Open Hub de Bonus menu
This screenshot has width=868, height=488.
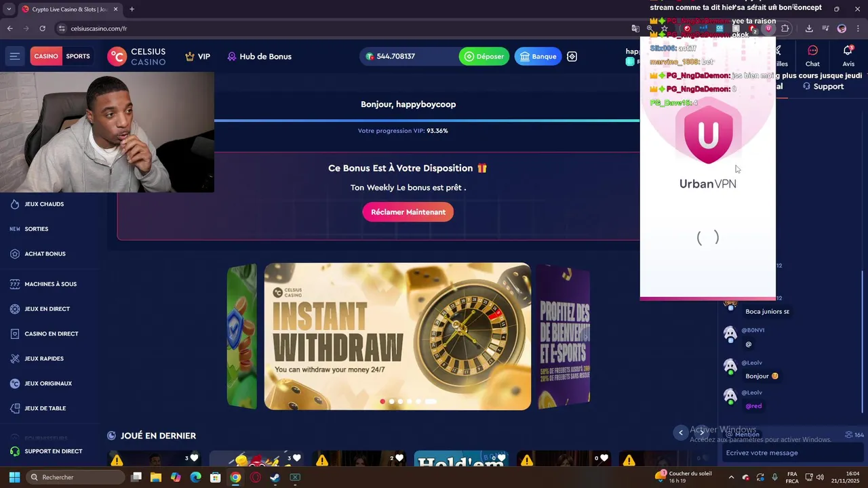[259, 56]
